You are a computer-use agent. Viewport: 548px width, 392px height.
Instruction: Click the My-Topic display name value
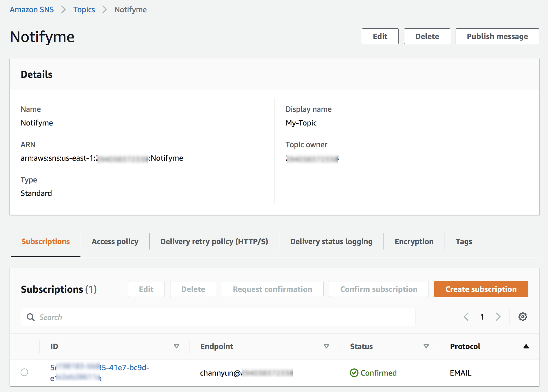pyautogui.click(x=301, y=123)
